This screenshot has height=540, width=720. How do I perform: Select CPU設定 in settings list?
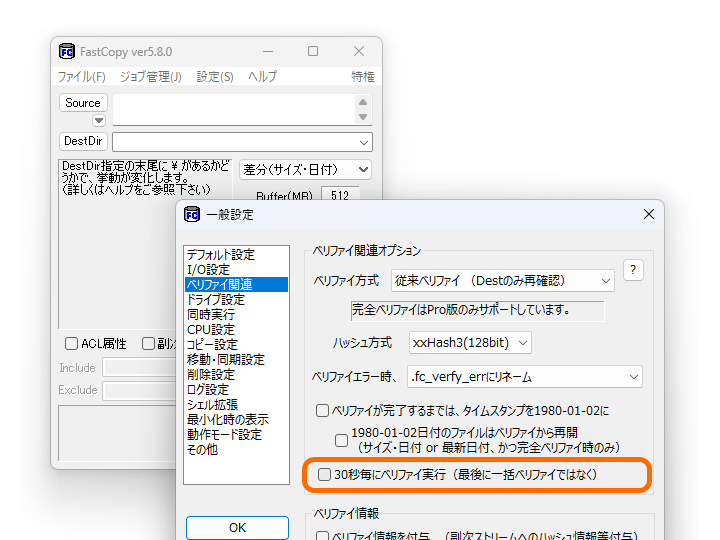236,330
